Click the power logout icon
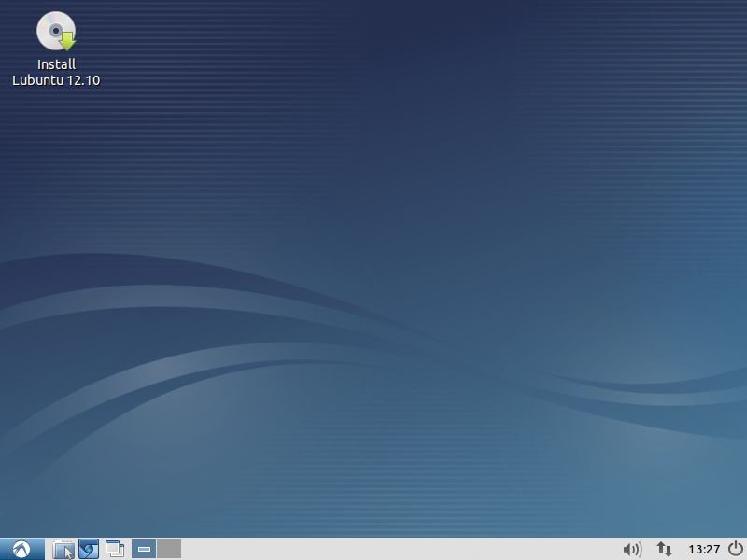Viewport: 747px width, 560px height. click(x=736, y=549)
